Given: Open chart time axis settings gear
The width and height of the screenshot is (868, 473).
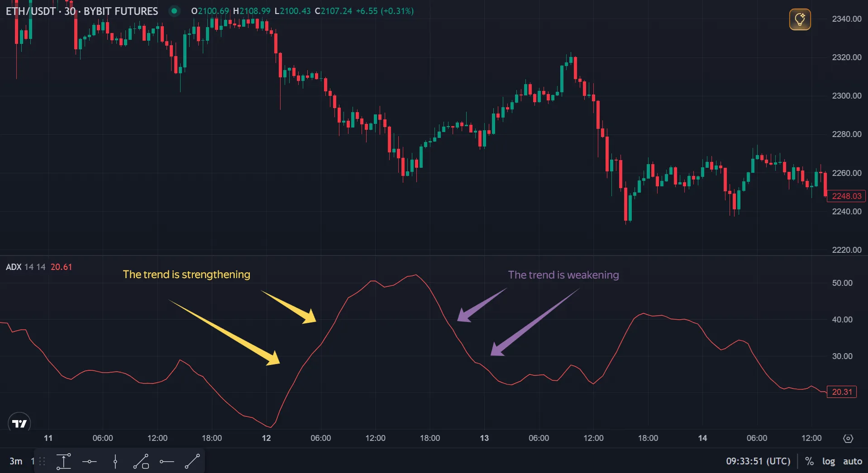Looking at the screenshot, I should tap(849, 438).
